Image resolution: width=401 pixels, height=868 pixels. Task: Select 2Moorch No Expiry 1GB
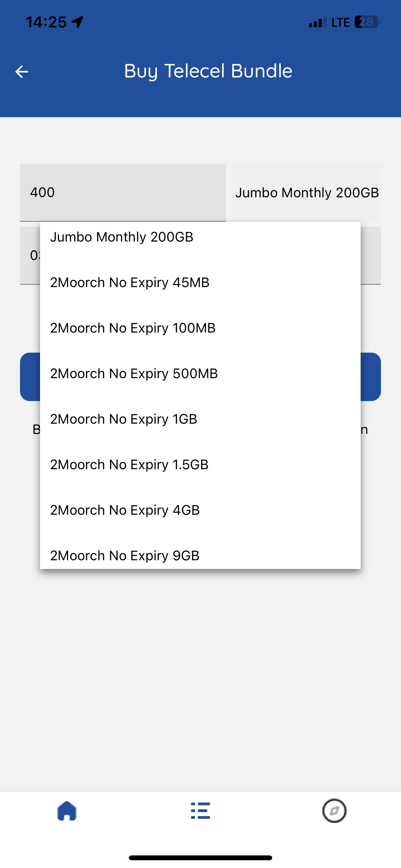point(200,419)
